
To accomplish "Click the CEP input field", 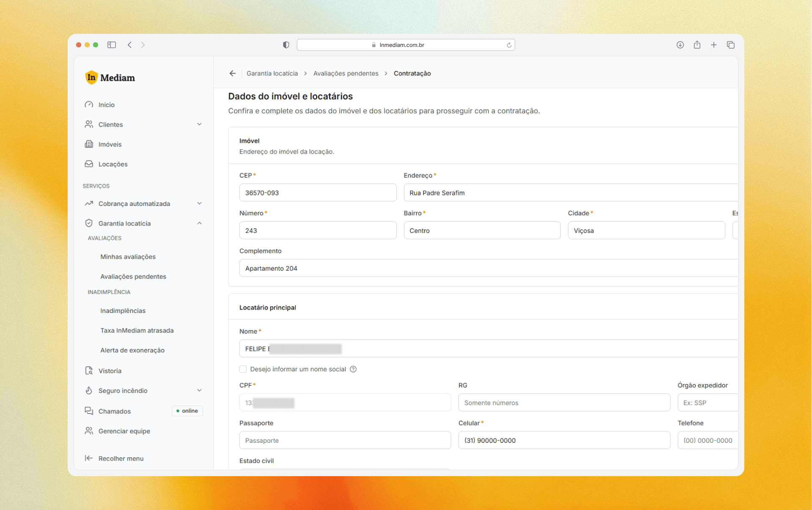I will 318,193.
